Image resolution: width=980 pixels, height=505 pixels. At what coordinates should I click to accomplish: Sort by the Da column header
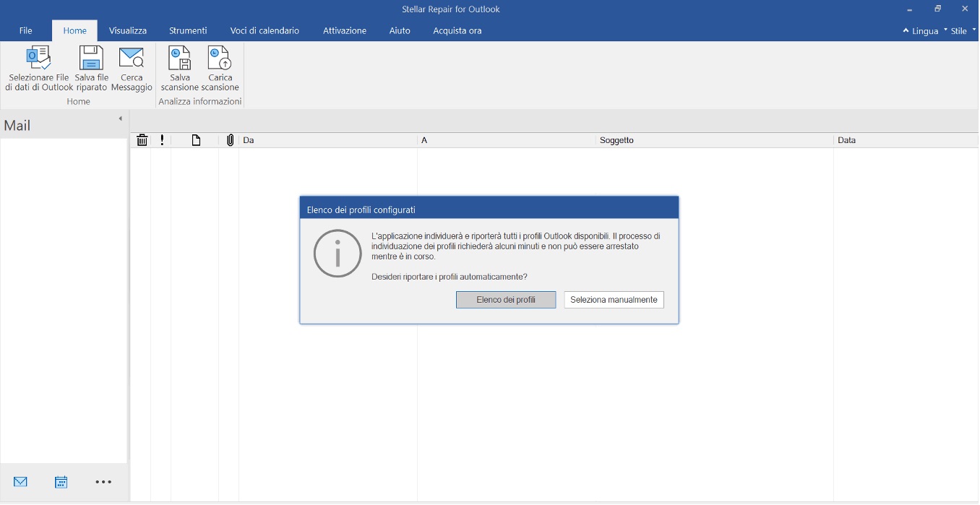coord(328,140)
